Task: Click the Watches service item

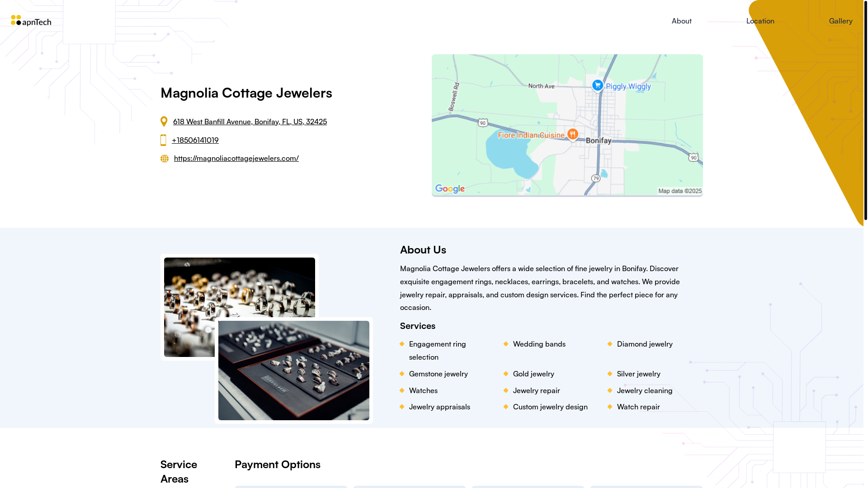Action: click(423, 390)
